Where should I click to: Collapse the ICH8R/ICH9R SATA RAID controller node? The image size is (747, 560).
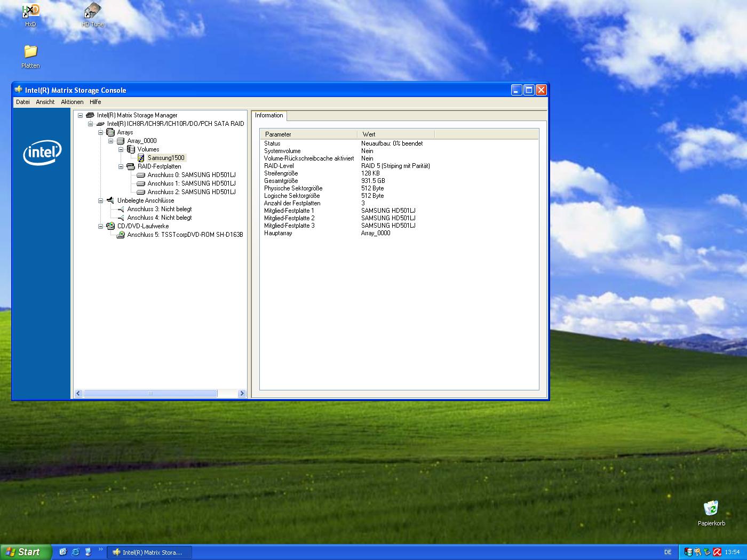[90, 124]
